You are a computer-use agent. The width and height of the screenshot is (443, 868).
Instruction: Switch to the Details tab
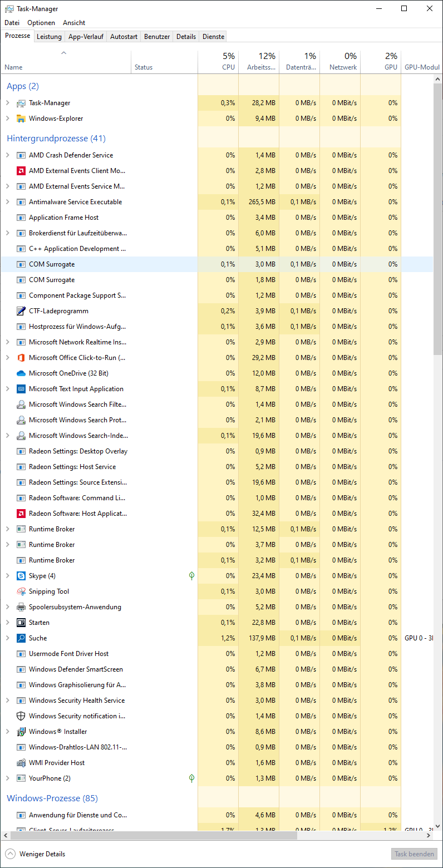[x=186, y=37]
